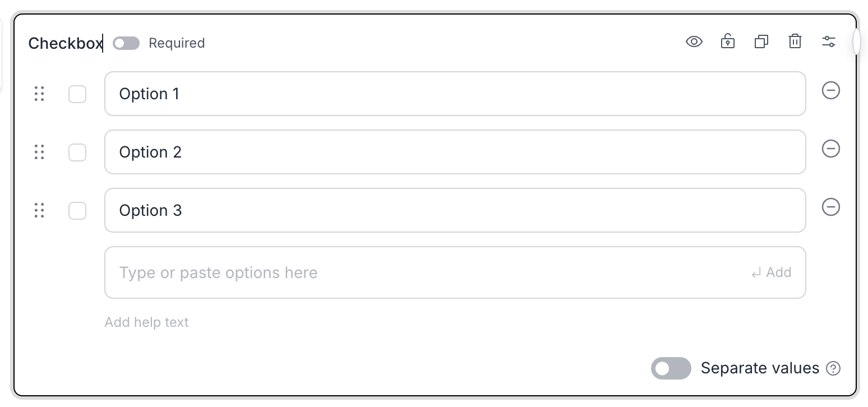Tick the Option 3 checkbox

click(77, 211)
